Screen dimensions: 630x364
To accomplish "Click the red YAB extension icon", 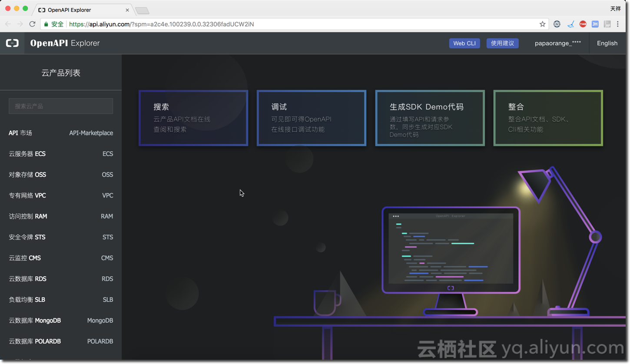I will coord(583,24).
